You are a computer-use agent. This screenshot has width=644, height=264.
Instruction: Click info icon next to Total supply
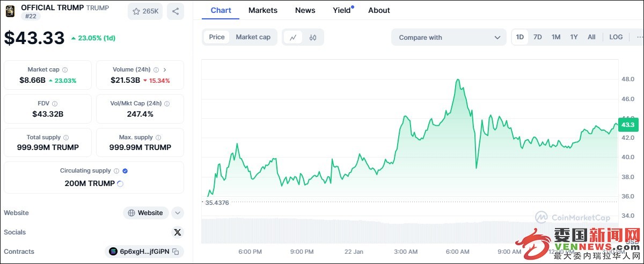pyautogui.click(x=66, y=138)
